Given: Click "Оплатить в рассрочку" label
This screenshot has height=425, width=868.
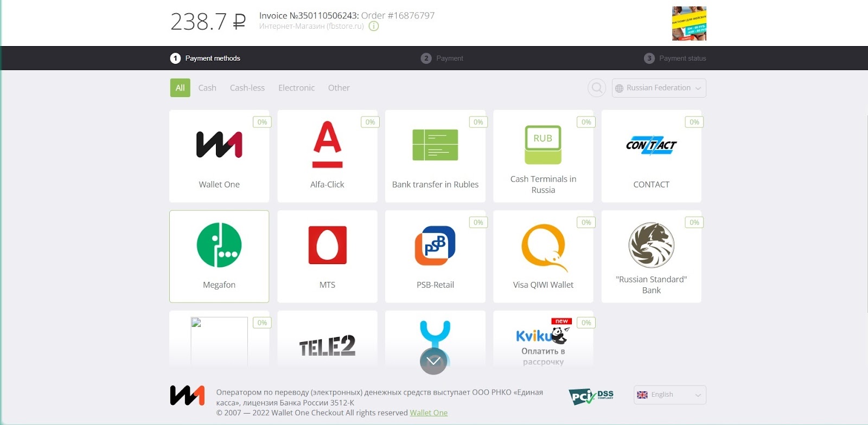Looking at the screenshot, I should click(x=543, y=356).
